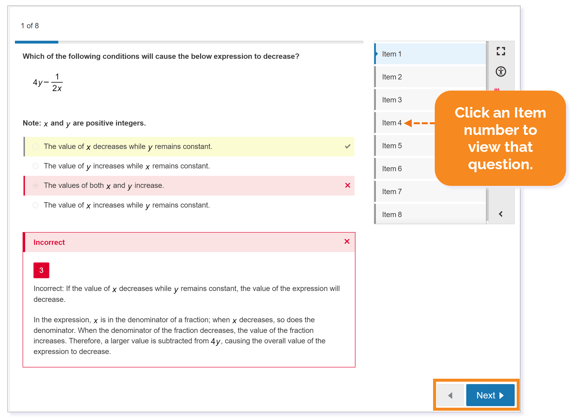Open Item 2 in the list
This screenshot has width=577, height=420.
430,77
